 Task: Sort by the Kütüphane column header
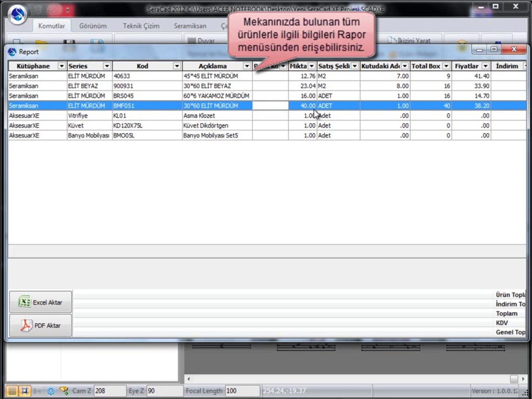(x=33, y=66)
